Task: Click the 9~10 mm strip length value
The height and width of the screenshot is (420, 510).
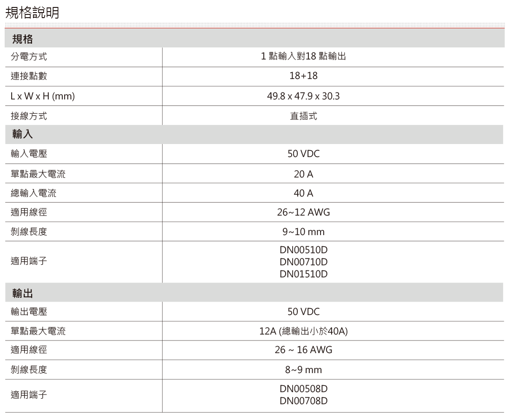Action: click(303, 232)
